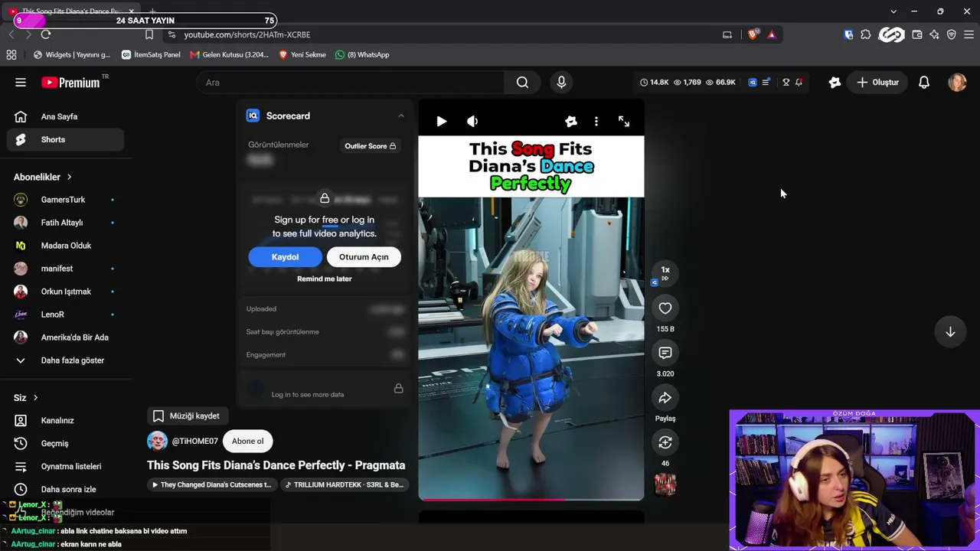The image size is (980, 551).
Task: Select Shorts in the sidebar
Action: click(x=66, y=139)
